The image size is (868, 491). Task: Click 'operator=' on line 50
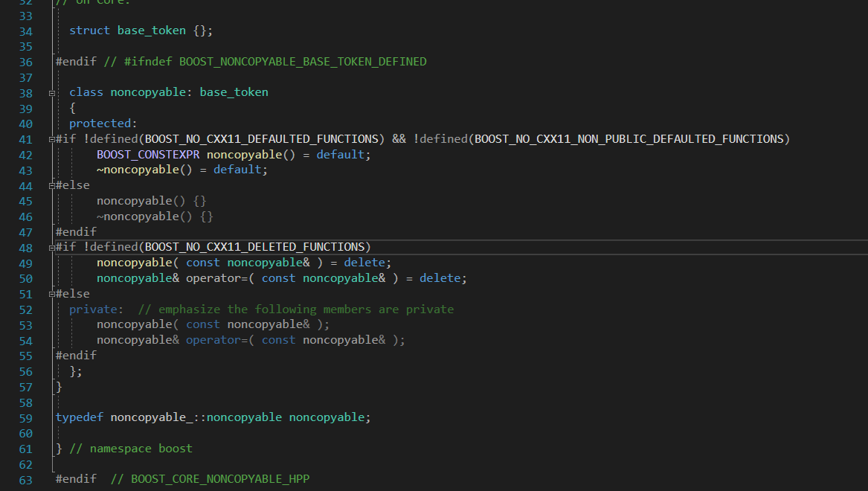tap(217, 278)
